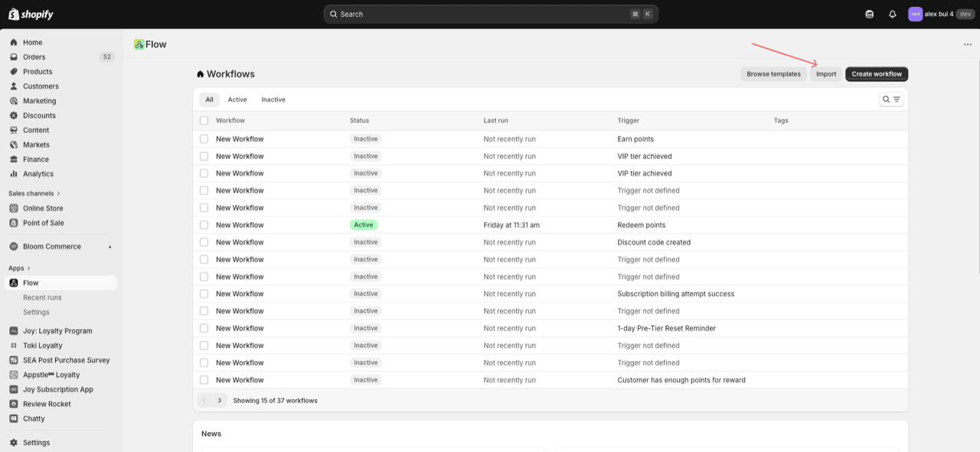The width and height of the screenshot is (980, 452).
Task: Open the Sidekick icon next to bell
Action: (869, 14)
